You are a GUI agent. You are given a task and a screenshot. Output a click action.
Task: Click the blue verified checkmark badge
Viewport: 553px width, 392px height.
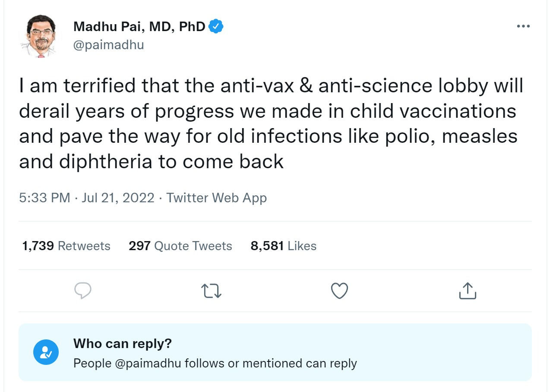216,27
